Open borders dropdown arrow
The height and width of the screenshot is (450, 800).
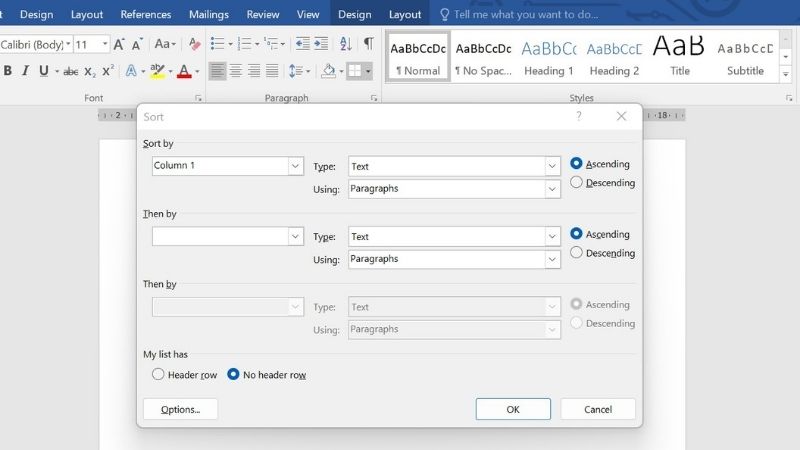coord(368,71)
